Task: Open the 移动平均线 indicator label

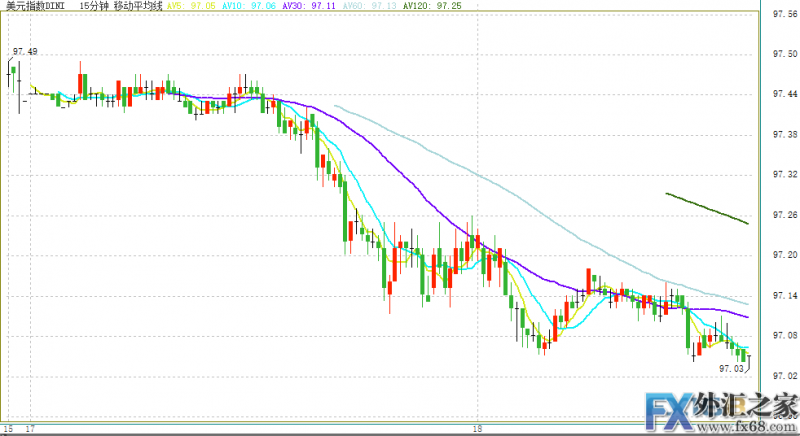Action: coord(139,6)
